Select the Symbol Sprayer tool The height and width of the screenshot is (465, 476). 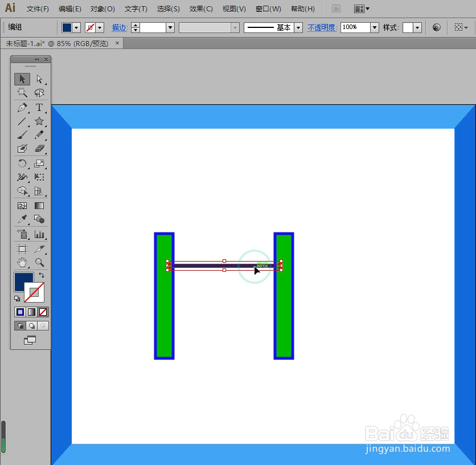click(22, 234)
